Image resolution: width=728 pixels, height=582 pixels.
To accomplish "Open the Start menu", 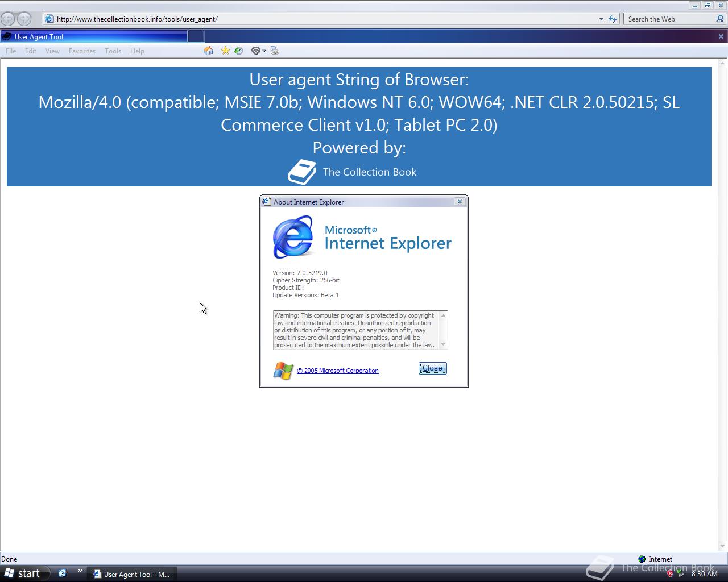I will click(x=23, y=573).
